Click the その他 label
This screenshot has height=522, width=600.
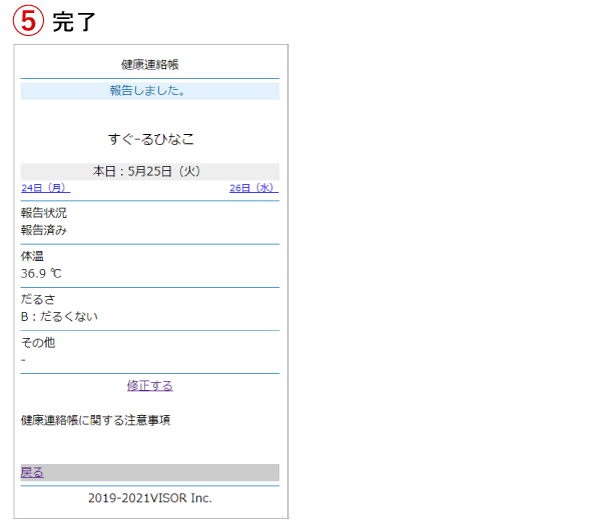pos(38,343)
